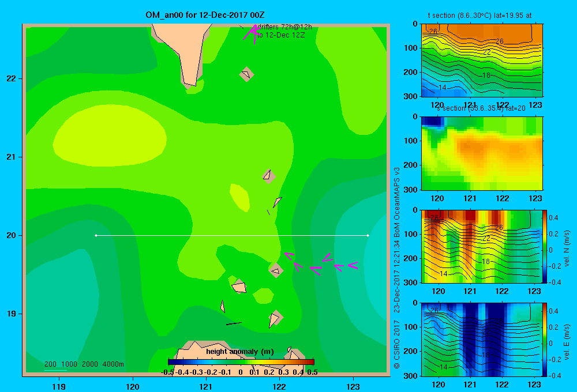
Task: Click the 'height anomaly (m)' legend title
Action: point(240,352)
